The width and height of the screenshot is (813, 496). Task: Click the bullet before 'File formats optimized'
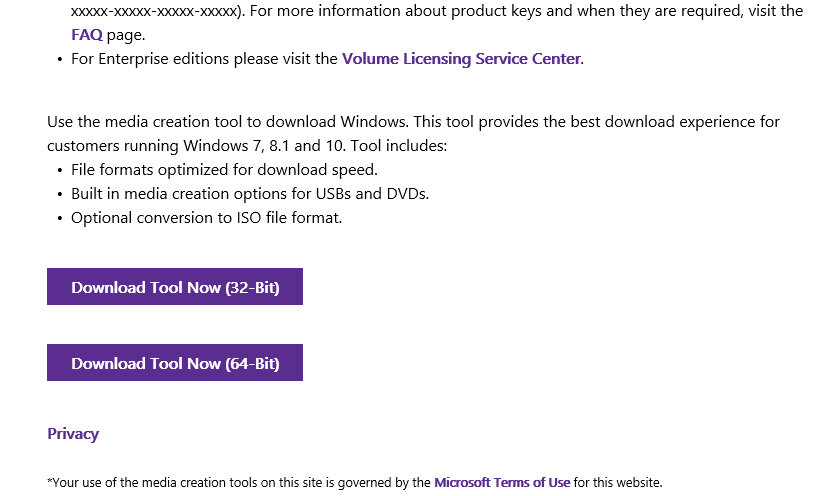point(59,170)
